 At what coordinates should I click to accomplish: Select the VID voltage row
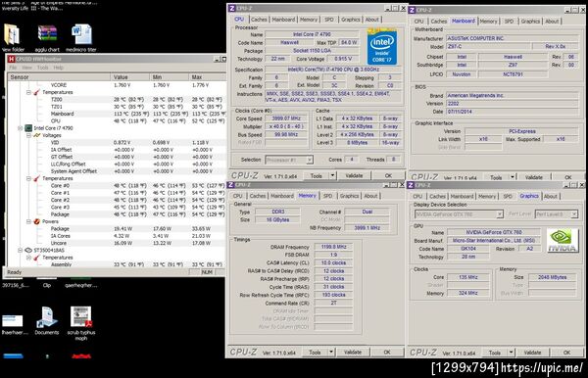click(117, 143)
